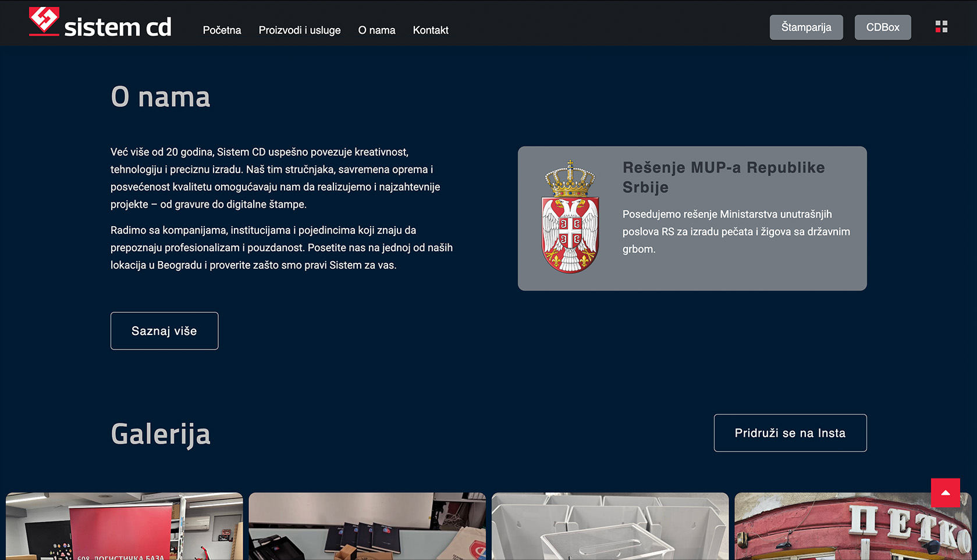Click the Pridruži se na Insta button
The image size is (977, 560).
click(790, 433)
